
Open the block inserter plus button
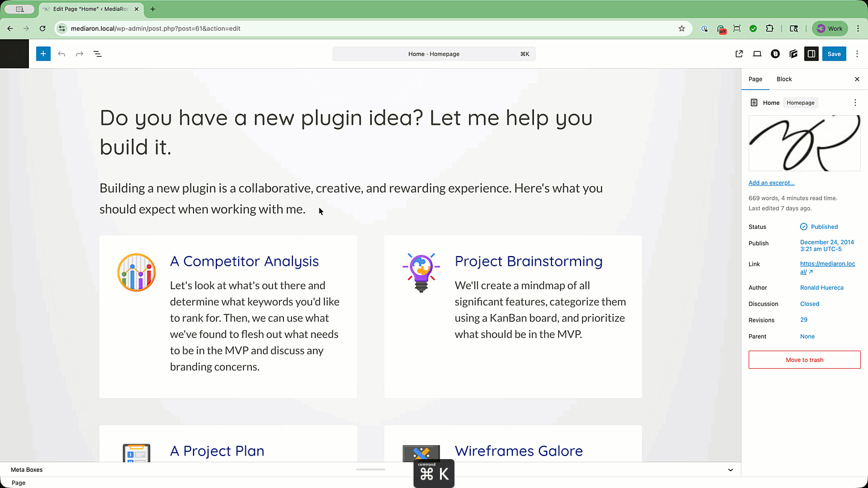[43, 54]
